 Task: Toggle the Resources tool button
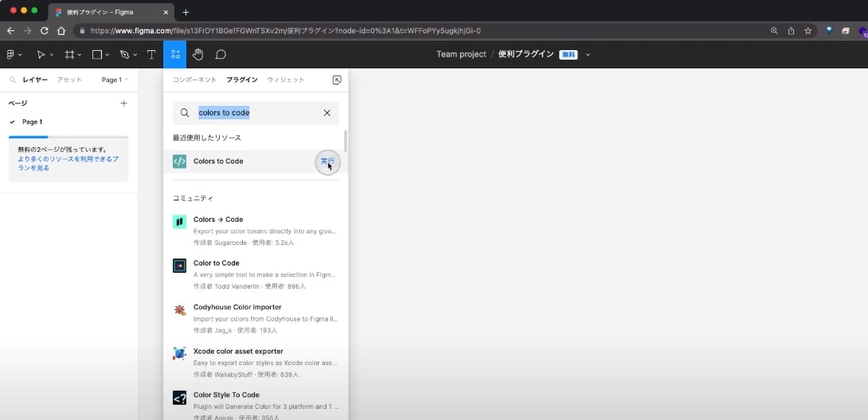175,54
